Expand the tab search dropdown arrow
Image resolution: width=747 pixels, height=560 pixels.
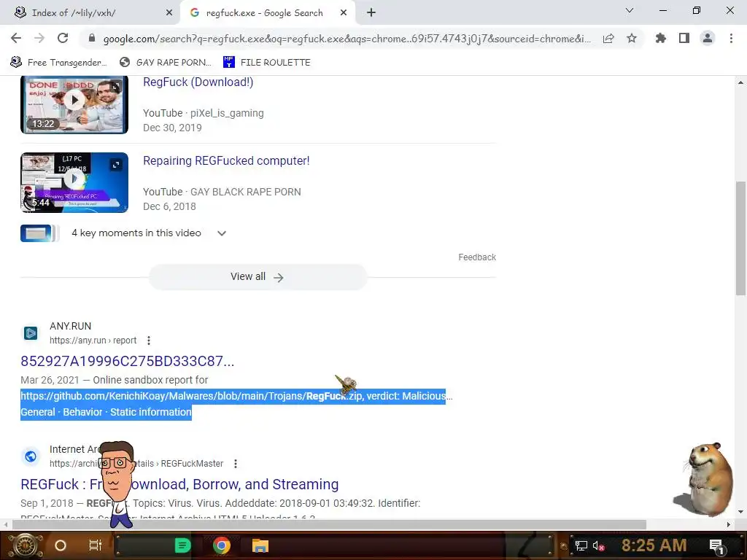[x=630, y=10]
